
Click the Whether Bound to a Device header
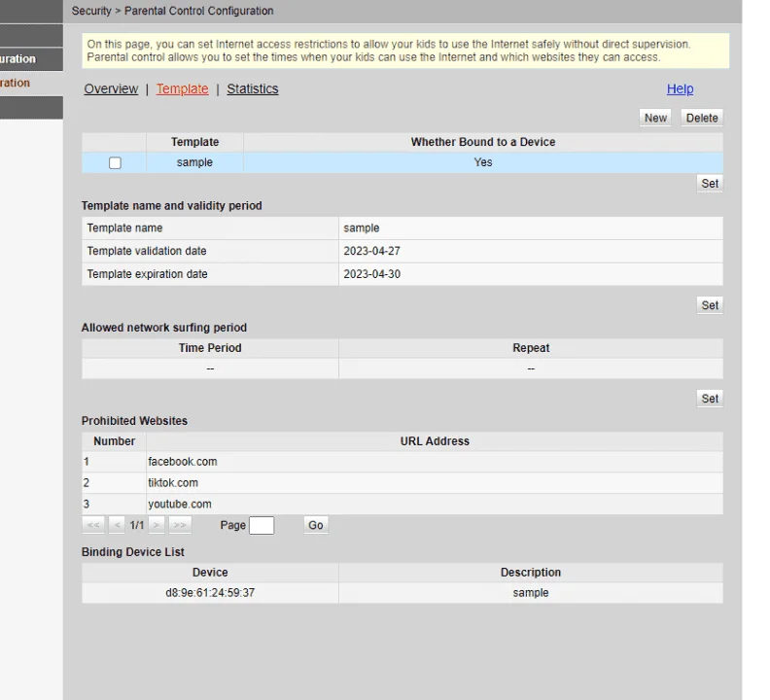[x=483, y=142]
